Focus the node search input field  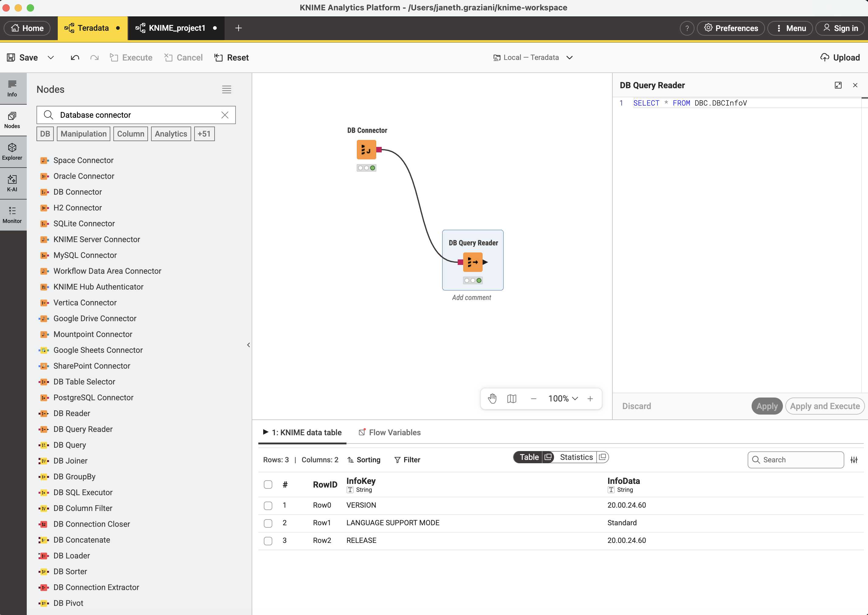pyautogui.click(x=136, y=115)
